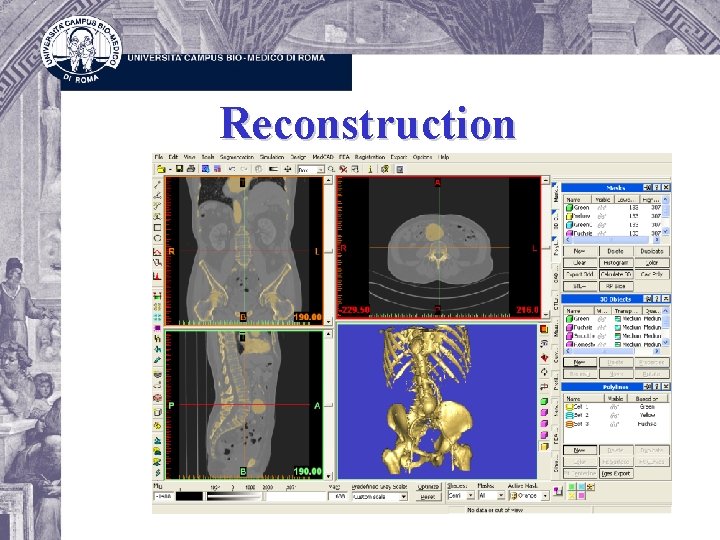Click the information 'i' toolbar icon
Screen dimensions: 720x540
click(x=370, y=169)
